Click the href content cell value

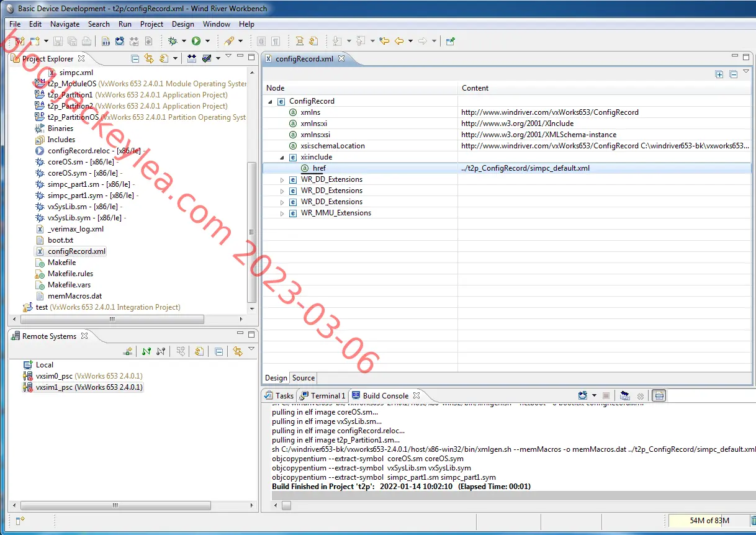click(x=525, y=168)
